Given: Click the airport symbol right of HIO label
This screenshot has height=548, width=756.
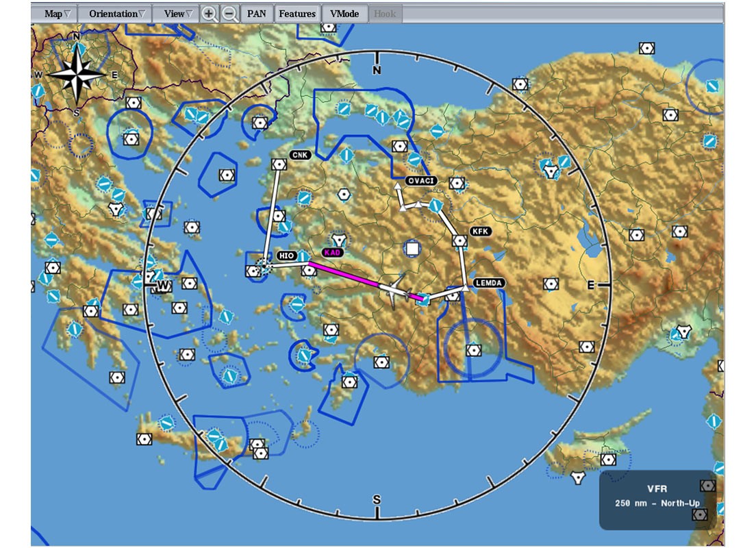Looking at the screenshot, I should click(x=303, y=256).
